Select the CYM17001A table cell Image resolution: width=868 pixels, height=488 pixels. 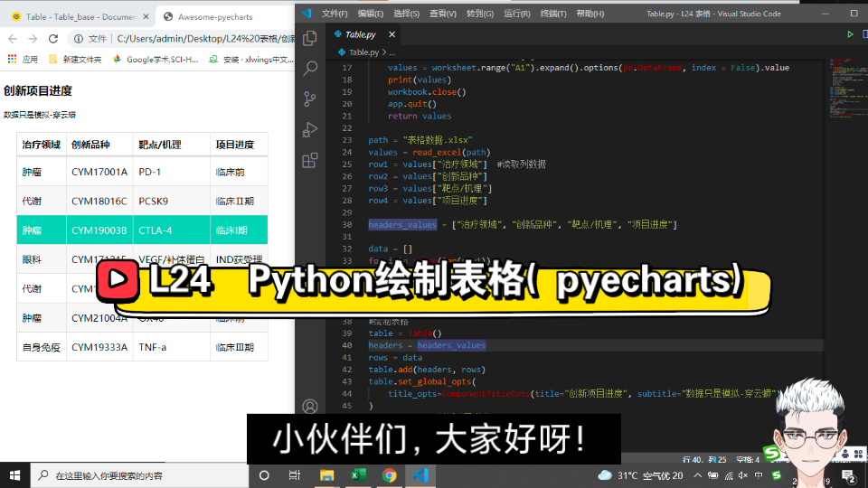point(99,172)
